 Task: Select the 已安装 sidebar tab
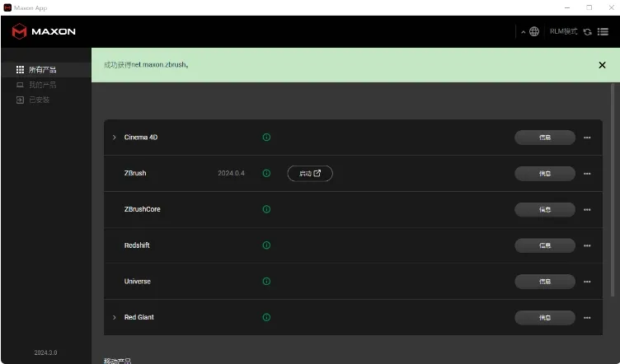[46, 100]
